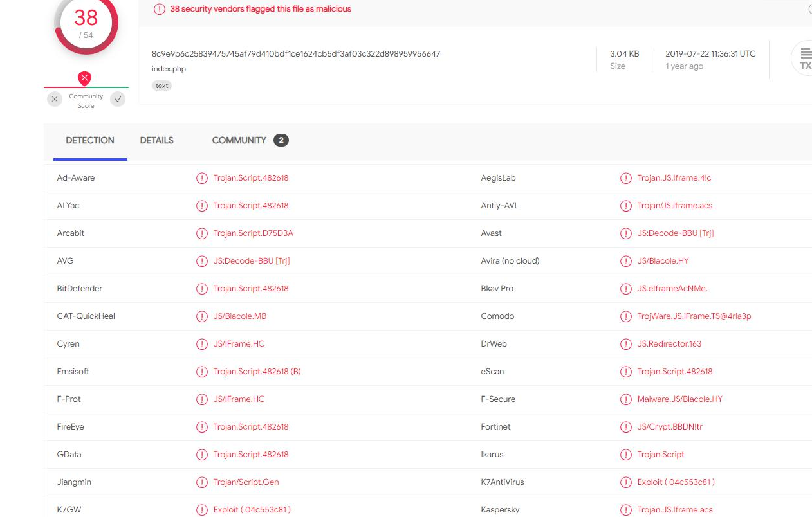Click the Community Score label
The width and height of the screenshot is (812, 517).
tap(86, 101)
